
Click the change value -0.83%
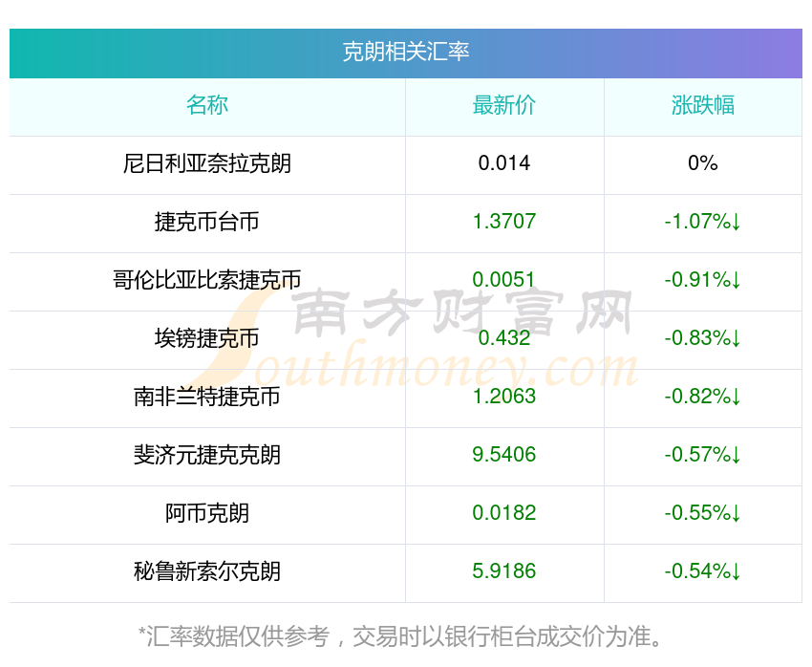[703, 338]
